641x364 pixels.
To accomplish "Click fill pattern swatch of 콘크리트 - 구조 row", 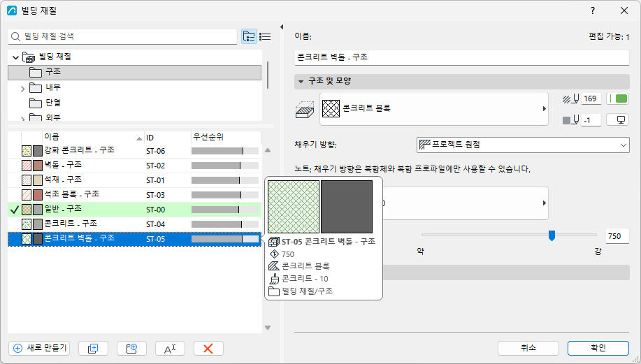I will (x=27, y=224).
